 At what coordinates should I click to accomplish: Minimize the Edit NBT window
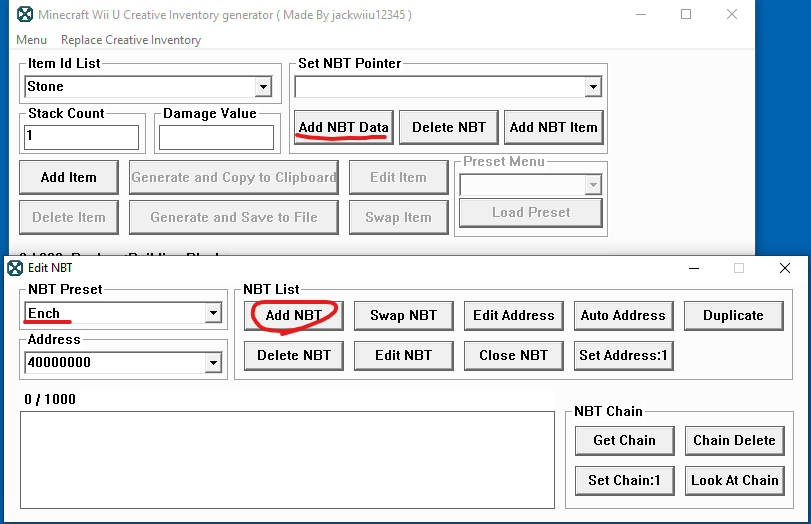(x=694, y=268)
